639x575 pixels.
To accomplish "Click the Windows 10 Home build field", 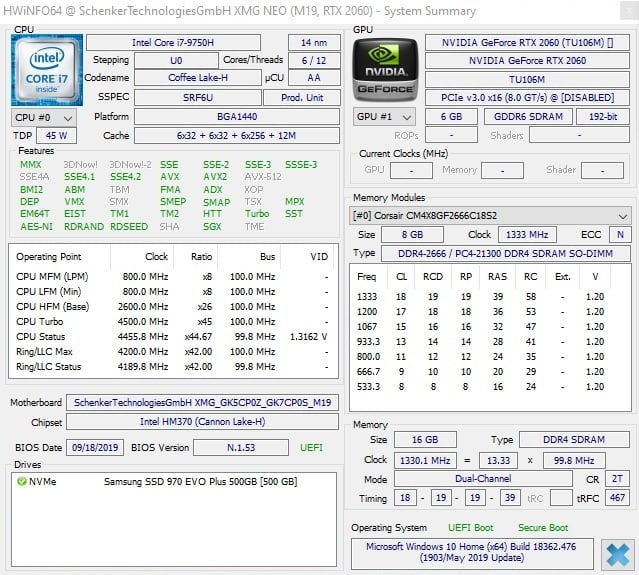I will coord(472,553).
